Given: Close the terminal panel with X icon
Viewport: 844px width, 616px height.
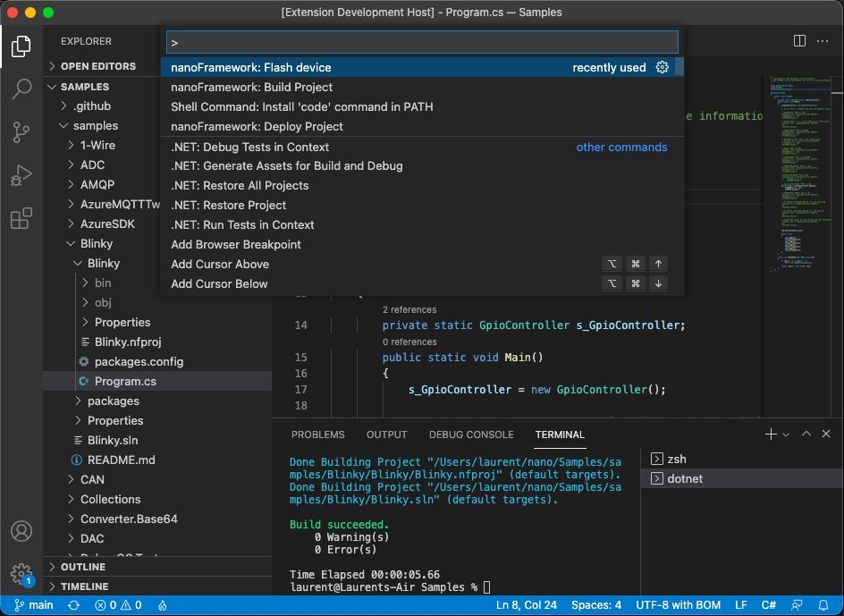Looking at the screenshot, I should click(x=826, y=434).
